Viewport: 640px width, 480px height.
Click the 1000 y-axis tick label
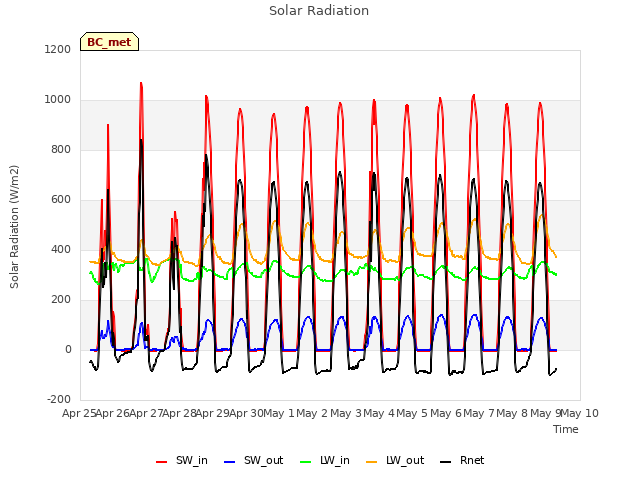pyautogui.click(x=58, y=100)
